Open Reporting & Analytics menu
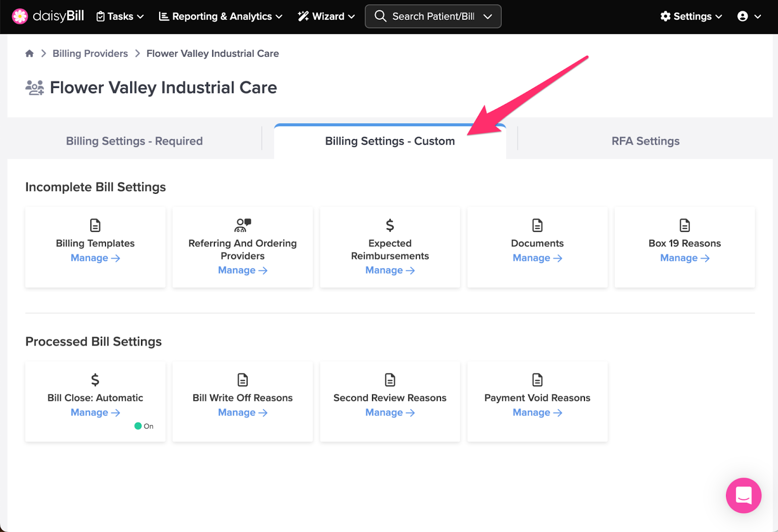Viewport: 778px width, 532px height. [220, 17]
